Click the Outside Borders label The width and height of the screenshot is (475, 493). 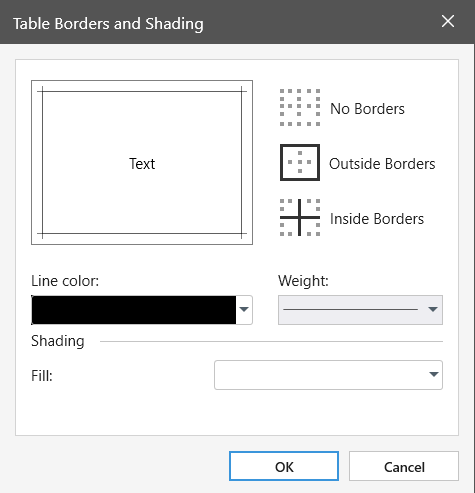(382, 164)
